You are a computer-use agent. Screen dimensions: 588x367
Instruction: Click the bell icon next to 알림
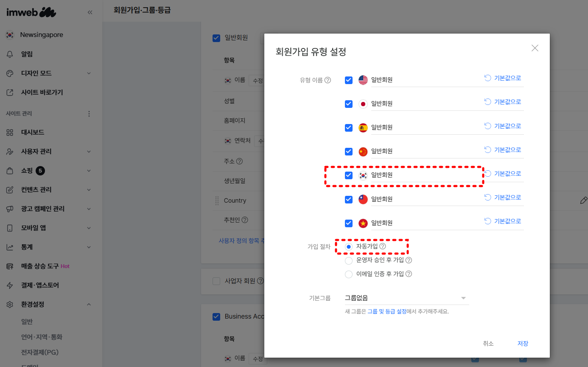click(x=10, y=54)
